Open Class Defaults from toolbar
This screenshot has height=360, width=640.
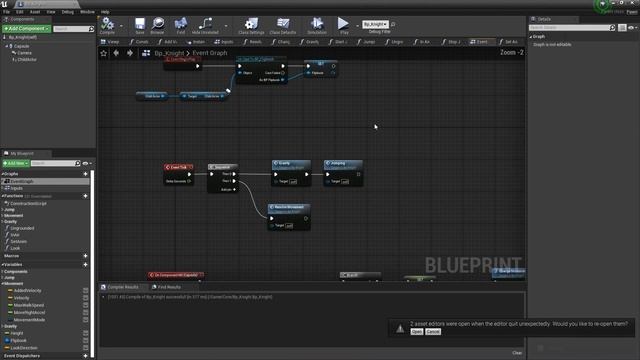click(x=282, y=24)
